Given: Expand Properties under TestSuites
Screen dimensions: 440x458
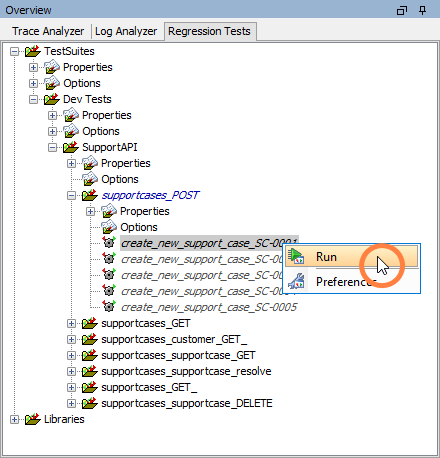Looking at the screenshot, I should tap(33, 67).
